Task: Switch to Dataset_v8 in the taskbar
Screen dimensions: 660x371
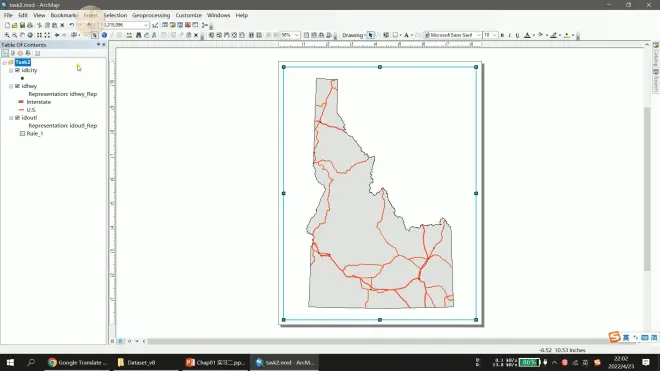Action: pos(137,363)
